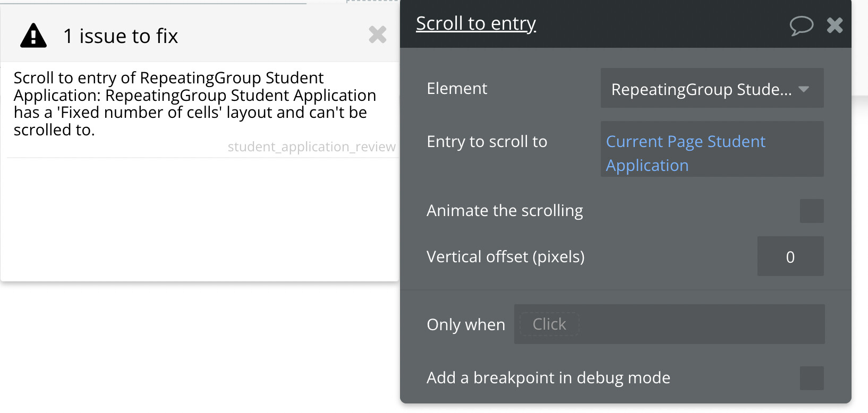
Task: Click the Only when label
Action: pos(466,324)
